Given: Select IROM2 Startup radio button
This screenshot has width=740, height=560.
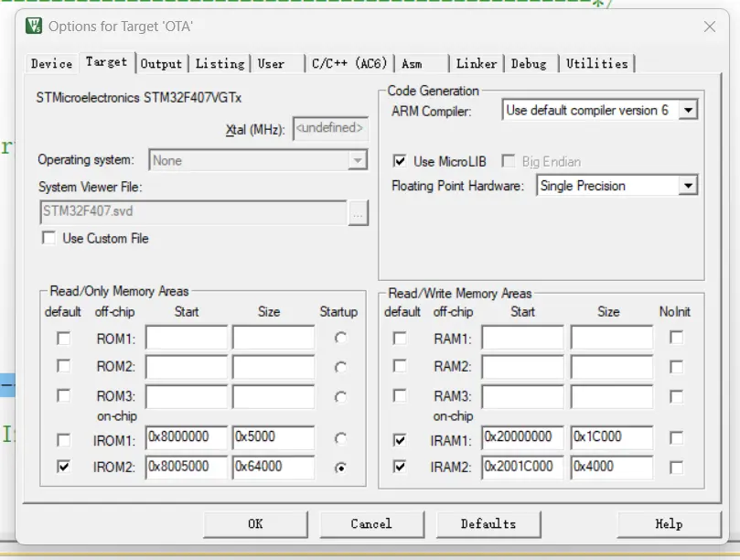Looking at the screenshot, I should 340,468.
